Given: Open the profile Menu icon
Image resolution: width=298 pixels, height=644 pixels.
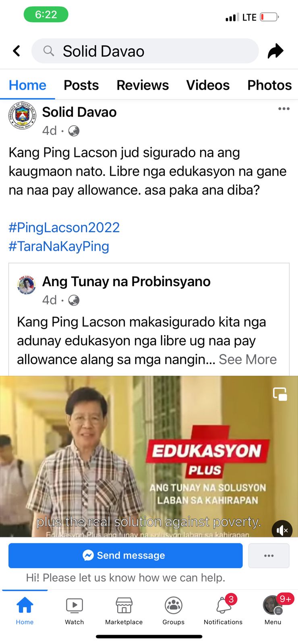Looking at the screenshot, I should click(x=273, y=611).
